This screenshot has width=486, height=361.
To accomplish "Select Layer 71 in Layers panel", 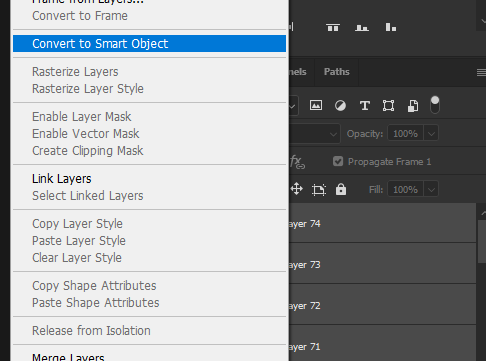I will (382, 343).
